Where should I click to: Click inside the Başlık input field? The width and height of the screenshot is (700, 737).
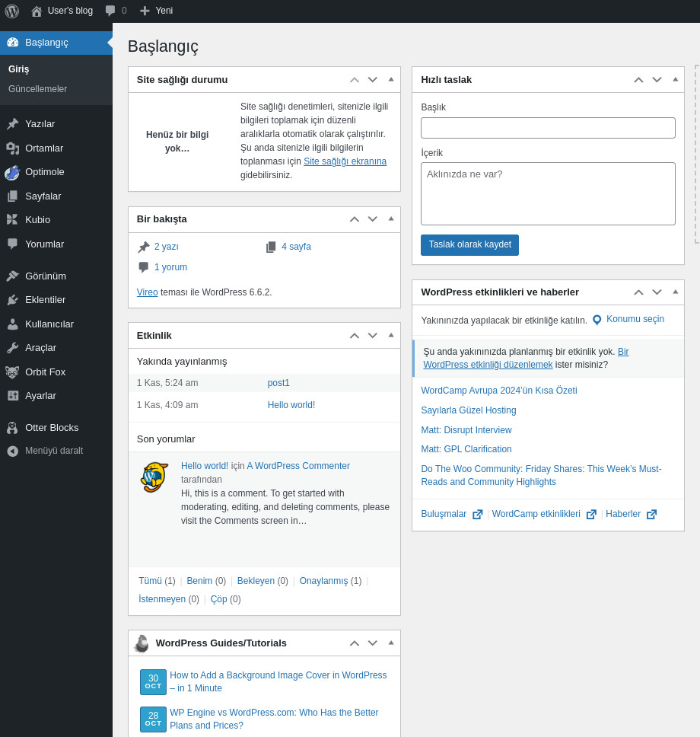(547, 127)
